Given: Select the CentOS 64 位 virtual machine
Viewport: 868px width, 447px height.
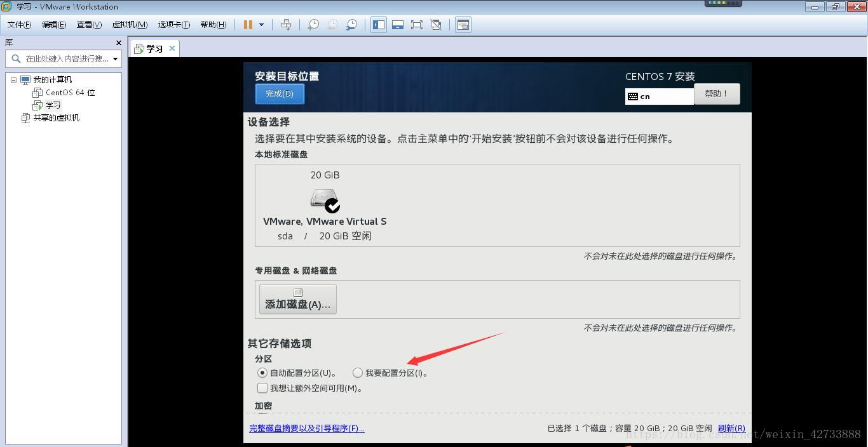Looking at the screenshot, I should pyautogui.click(x=70, y=93).
